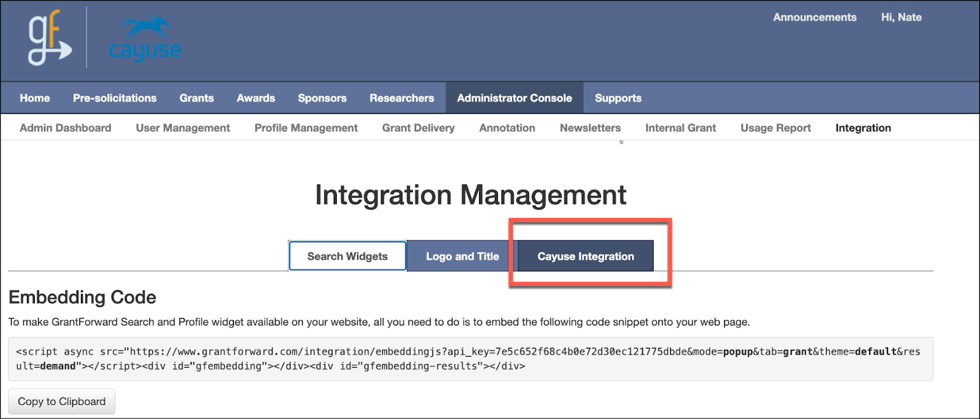The height and width of the screenshot is (419, 980).
Task: Open the Newsletters submenu
Action: (x=590, y=128)
